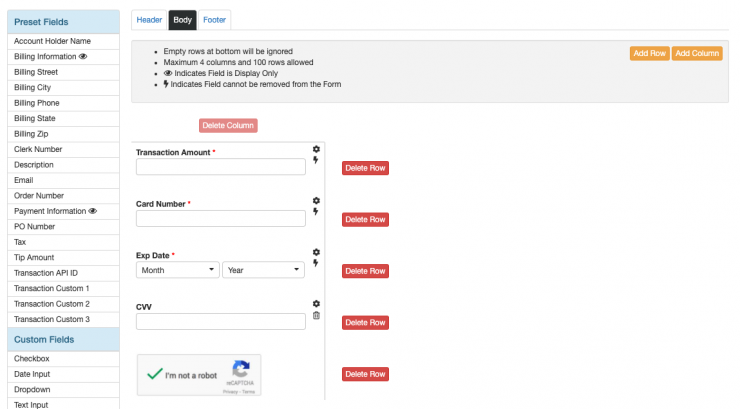Select Checkbox custom field

point(63,359)
